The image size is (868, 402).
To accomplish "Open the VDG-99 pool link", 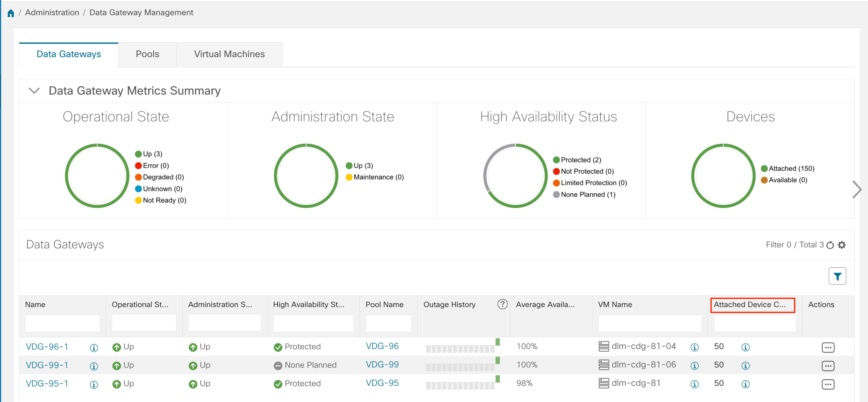I will 382,365.
